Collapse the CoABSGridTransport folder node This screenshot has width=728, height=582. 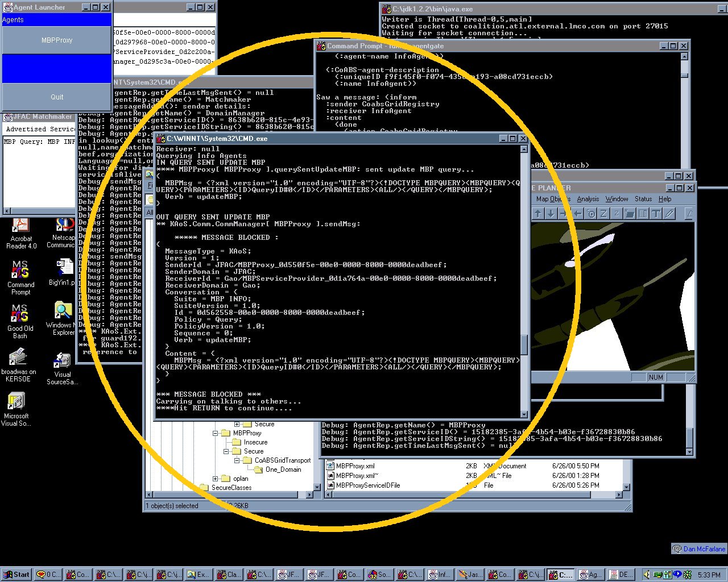(236, 460)
